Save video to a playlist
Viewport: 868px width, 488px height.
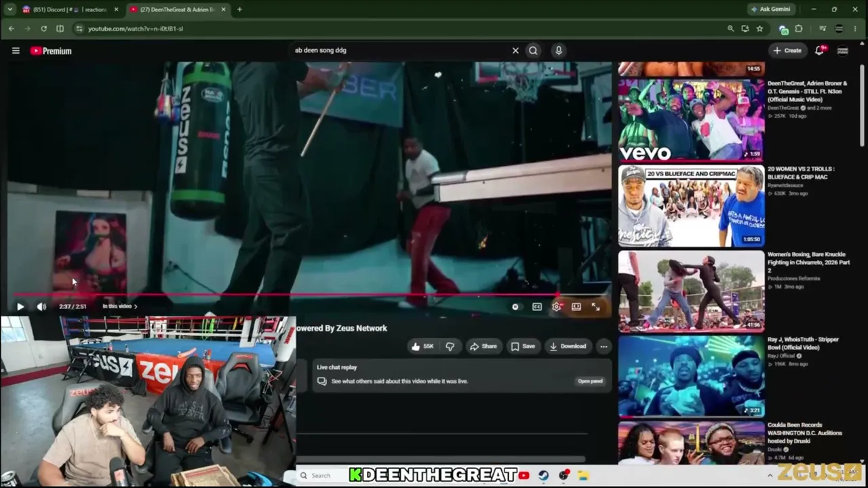523,346
